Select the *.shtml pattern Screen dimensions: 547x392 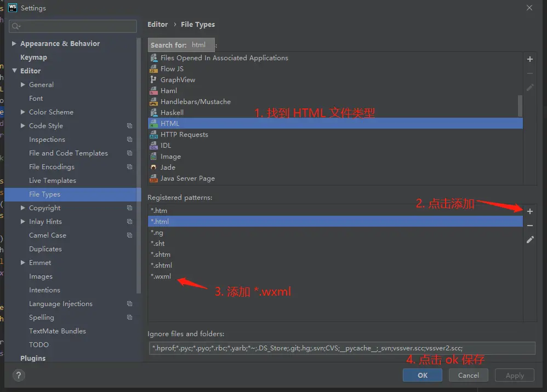pos(335,265)
